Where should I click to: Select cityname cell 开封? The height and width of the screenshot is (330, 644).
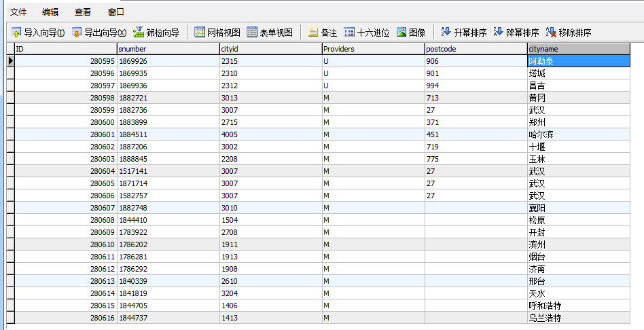[579, 232]
